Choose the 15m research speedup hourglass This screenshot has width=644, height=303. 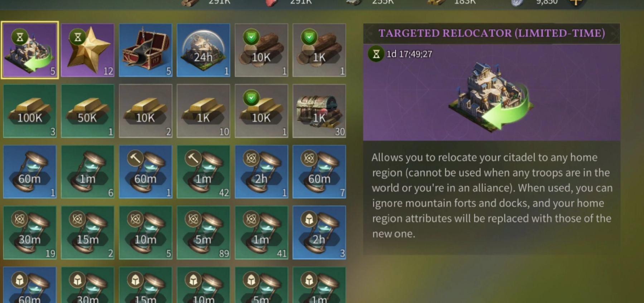88,232
